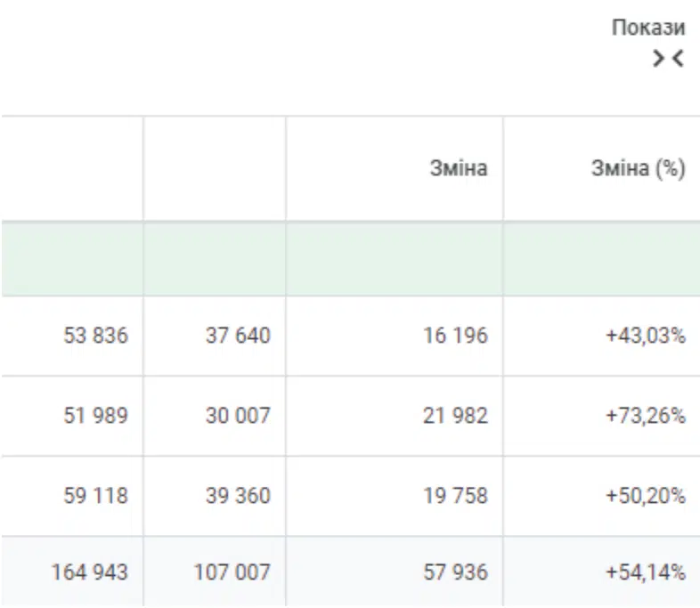The height and width of the screenshot is (608, 700).
Task: Click the Покази column group label
Action: [x=648, y=28]
